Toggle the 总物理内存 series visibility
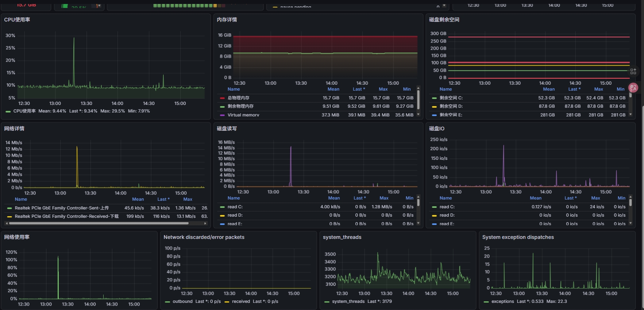Screen dimensions: 644x310 (238, 98)
